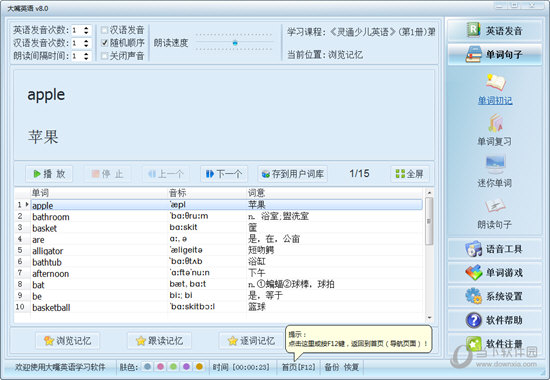Click the 词意 column header

click(x=335, y=193)
